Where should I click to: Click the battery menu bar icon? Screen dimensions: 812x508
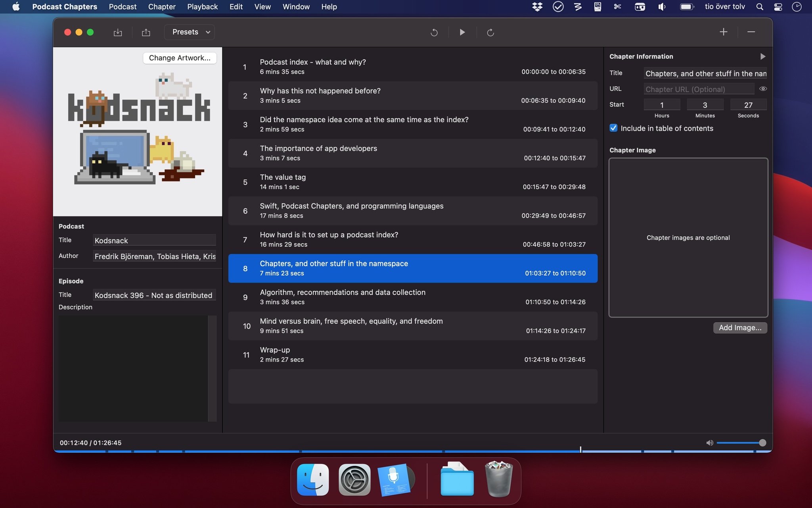(x=687, y=7)
